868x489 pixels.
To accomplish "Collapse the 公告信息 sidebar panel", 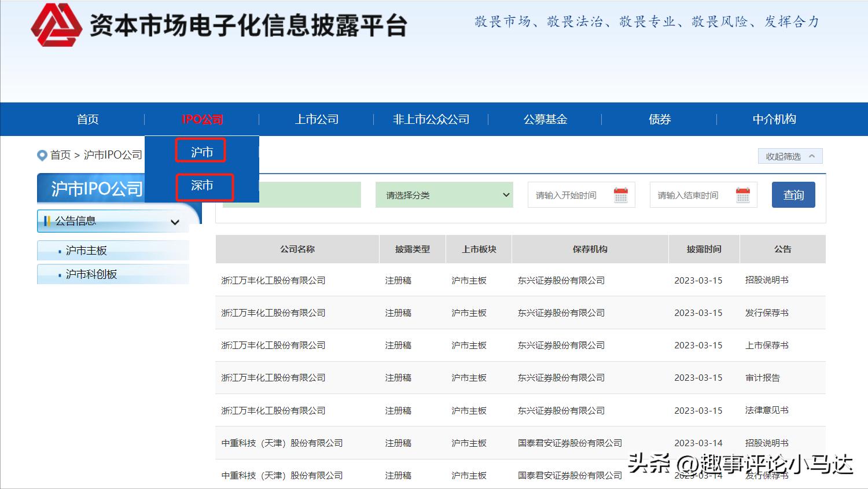I will [175, 222].
